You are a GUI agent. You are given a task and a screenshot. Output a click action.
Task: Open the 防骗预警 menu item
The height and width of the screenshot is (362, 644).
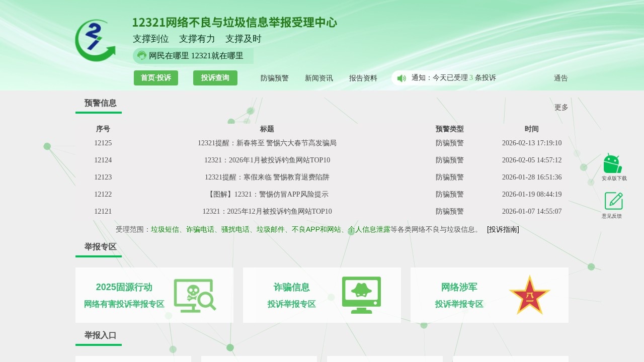tap(274, 78)
